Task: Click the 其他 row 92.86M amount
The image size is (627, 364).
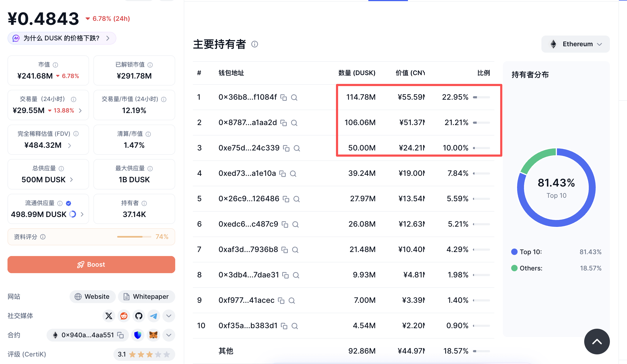Action: [362, 351]
